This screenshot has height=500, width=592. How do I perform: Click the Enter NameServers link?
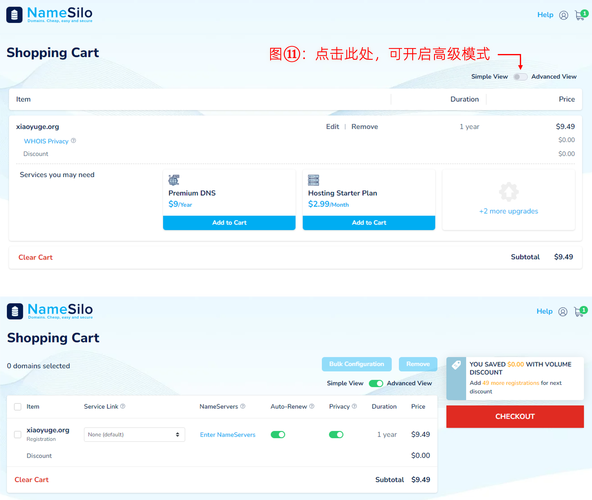point(228,435)
